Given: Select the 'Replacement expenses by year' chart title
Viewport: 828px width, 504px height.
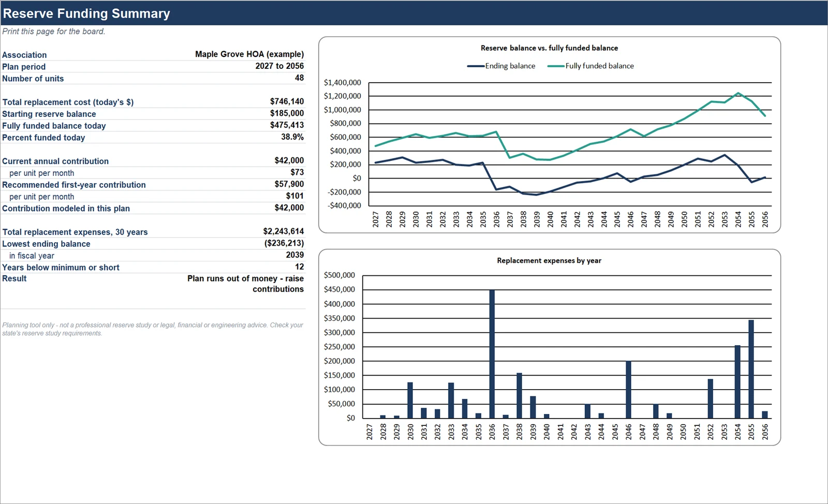Looking at the screenshot, I should tap(549, 261).
